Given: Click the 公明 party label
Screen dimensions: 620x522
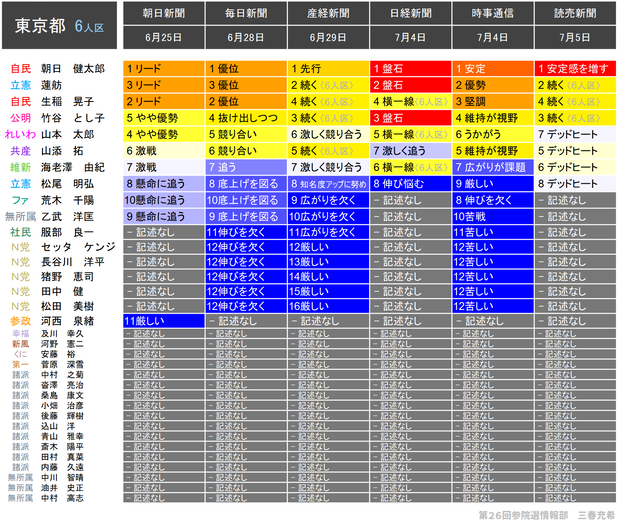Looking at the screenshot, I should (x=21, y=118).
